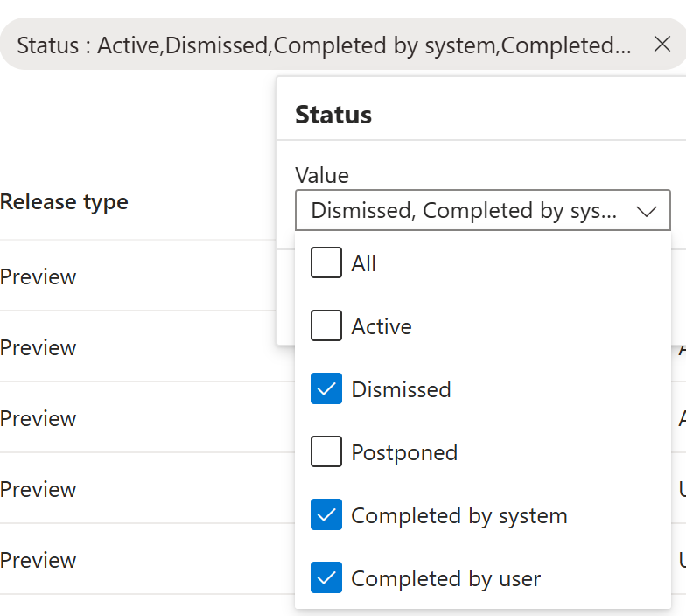
Task: Click the Value combo box field
Action: click(464, 211)
